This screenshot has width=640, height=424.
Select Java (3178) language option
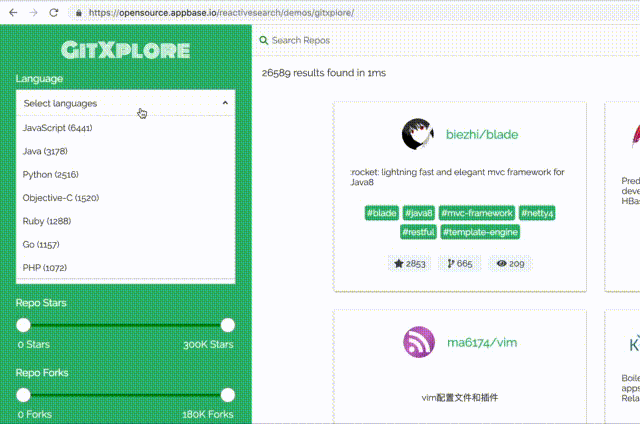[125, 151]
